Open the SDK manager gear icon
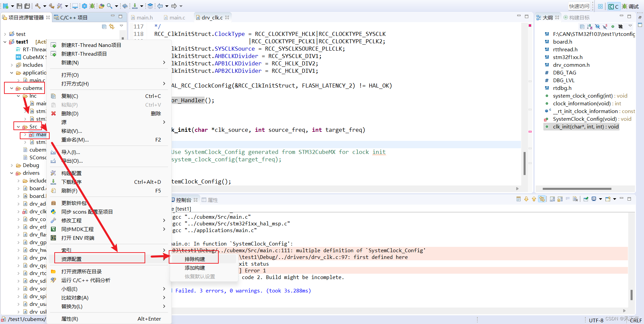Screen dimensions: 644x324 [85, 6]
